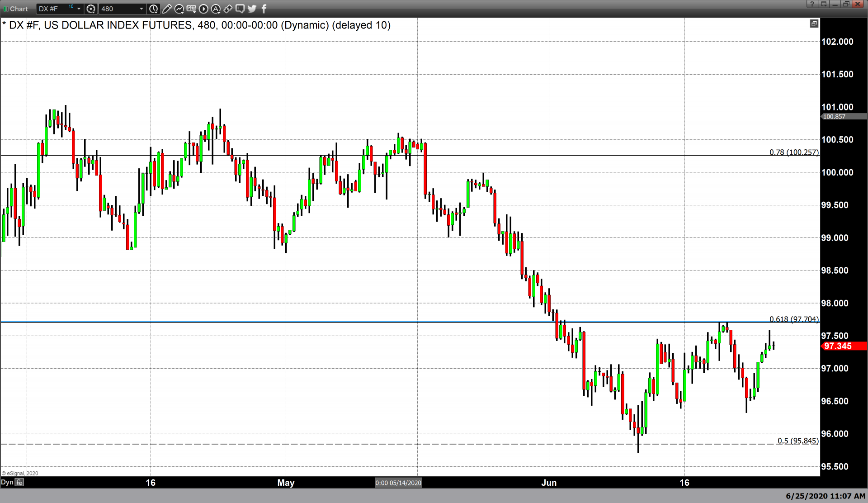Click the chart pop-out icon in corner

coord(814,24)
